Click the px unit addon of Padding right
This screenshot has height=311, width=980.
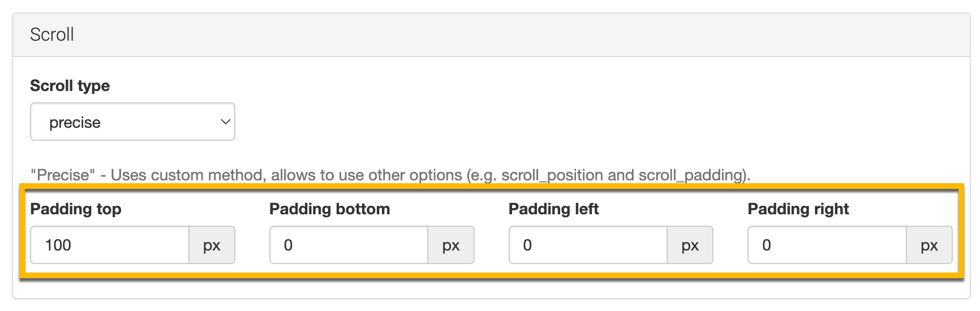(929, 245)
